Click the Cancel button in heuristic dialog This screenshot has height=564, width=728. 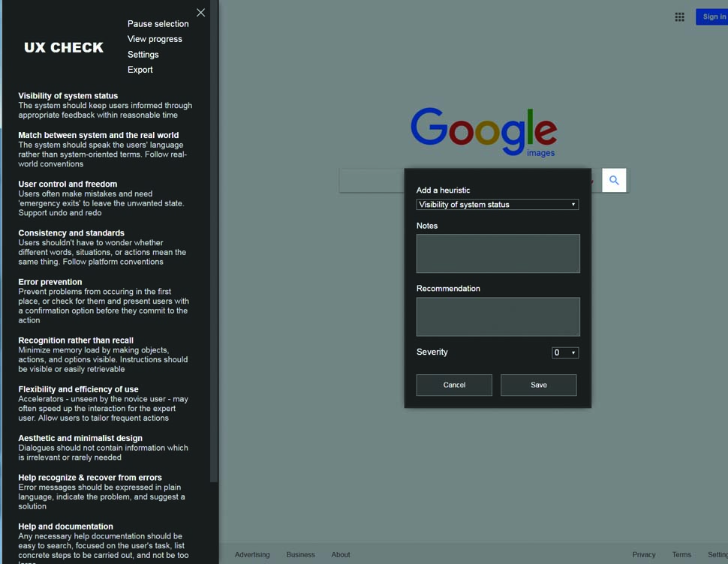[454, 385]
